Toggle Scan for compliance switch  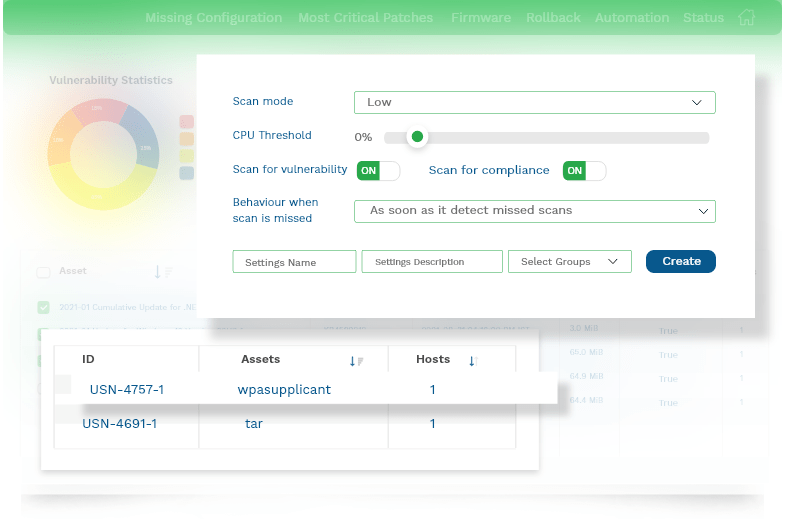point(584,171)
